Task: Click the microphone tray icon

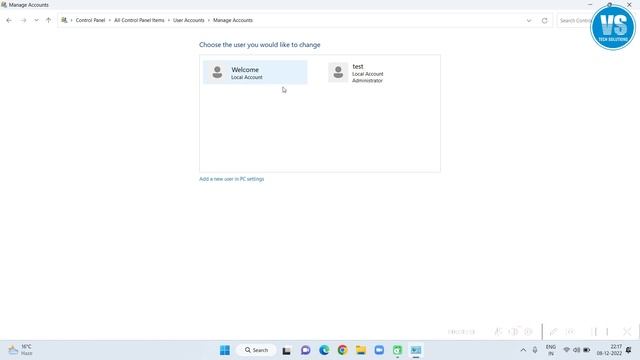Action: 535,350
